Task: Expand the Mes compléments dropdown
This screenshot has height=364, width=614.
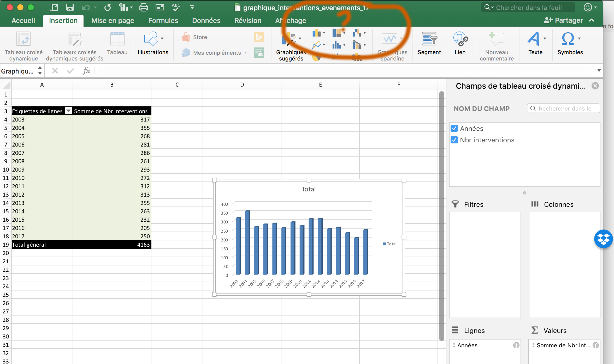Action: [x=246, y=53]
